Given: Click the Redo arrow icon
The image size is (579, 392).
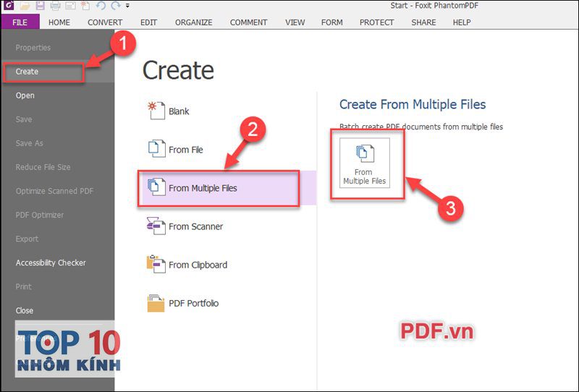Looking at the screenshot, I should click(116, 6).
